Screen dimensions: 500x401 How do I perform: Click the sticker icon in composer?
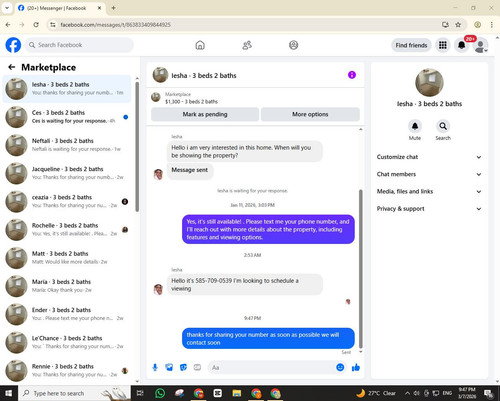[x=183, y=367]
